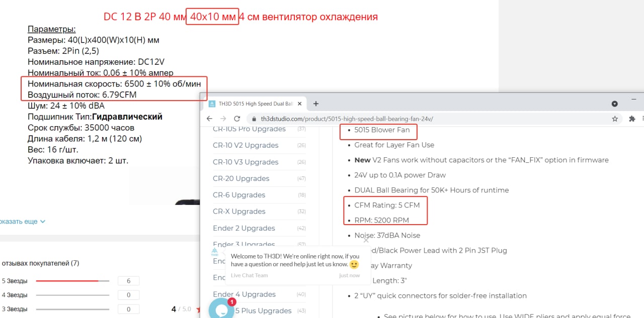The height and width of the screenshot is (318, 644).
Task: Open the CR-10S Pro Upgrades category
Action: (x=249, y=129)
